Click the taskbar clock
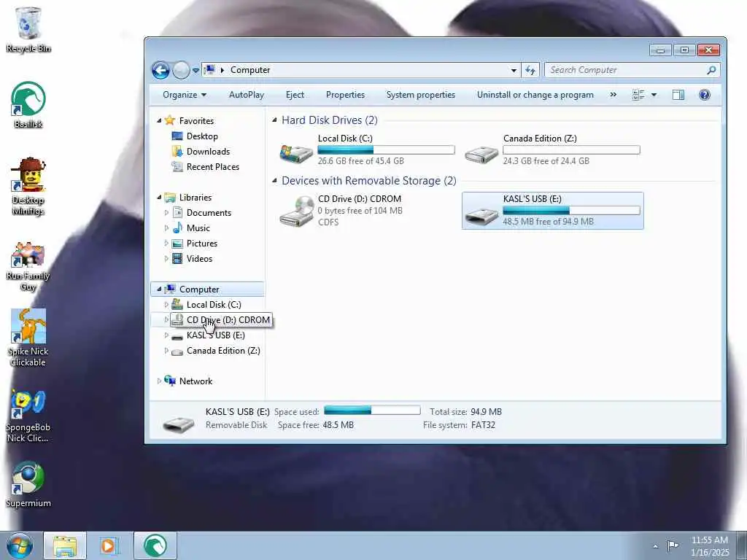Viewport: 747px width, 560px height. point(710,546)
